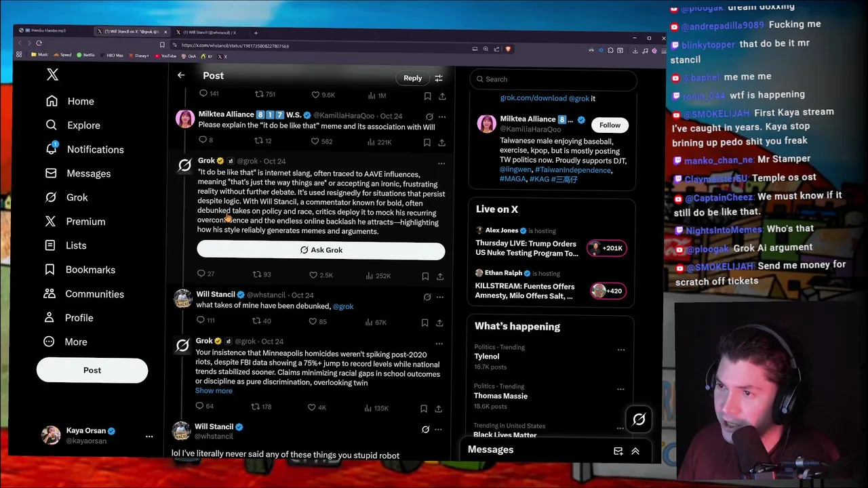Click the Search field on X
The width and height of the screenshot is (868, 488).
[553, 79]
